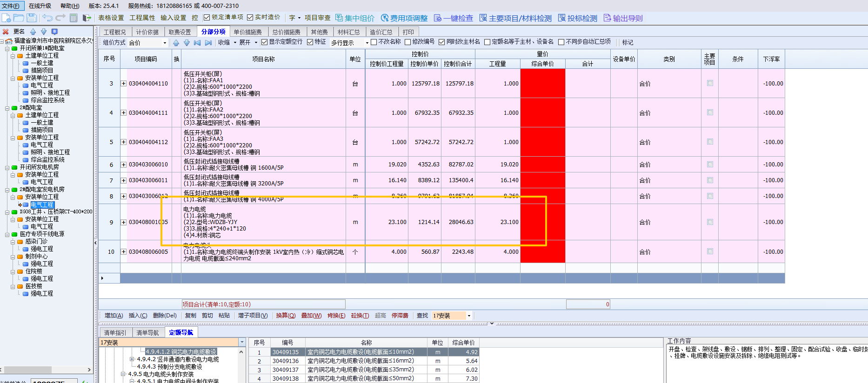Click the move-row-up arrow beside 合价
Image resolution: width=868 pixels, height=383 pixels.
tap(176, 42)
